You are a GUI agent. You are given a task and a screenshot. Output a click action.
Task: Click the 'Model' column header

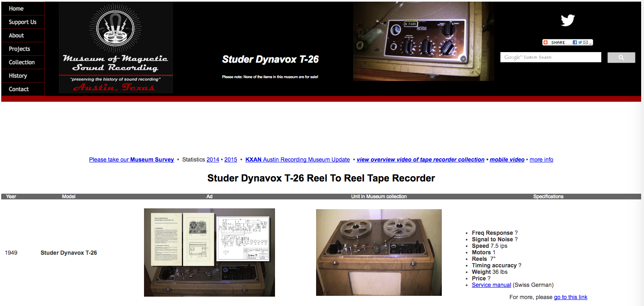(69, 197)
